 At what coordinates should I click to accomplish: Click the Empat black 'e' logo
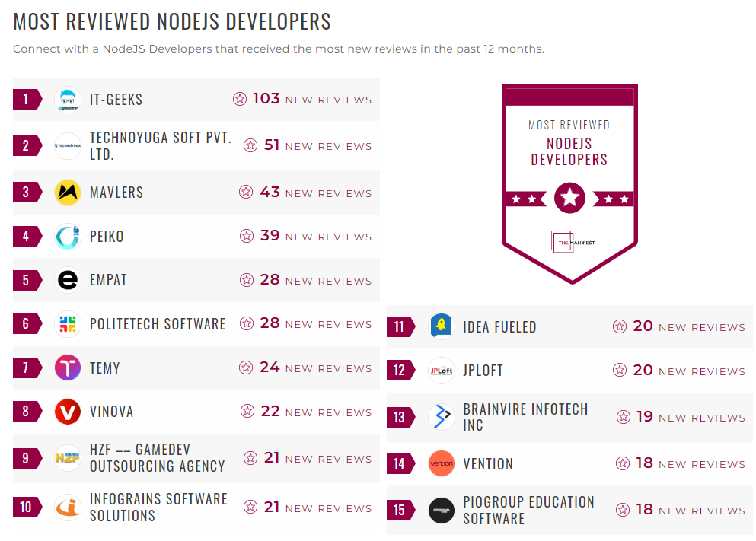(x=66, y=280)
